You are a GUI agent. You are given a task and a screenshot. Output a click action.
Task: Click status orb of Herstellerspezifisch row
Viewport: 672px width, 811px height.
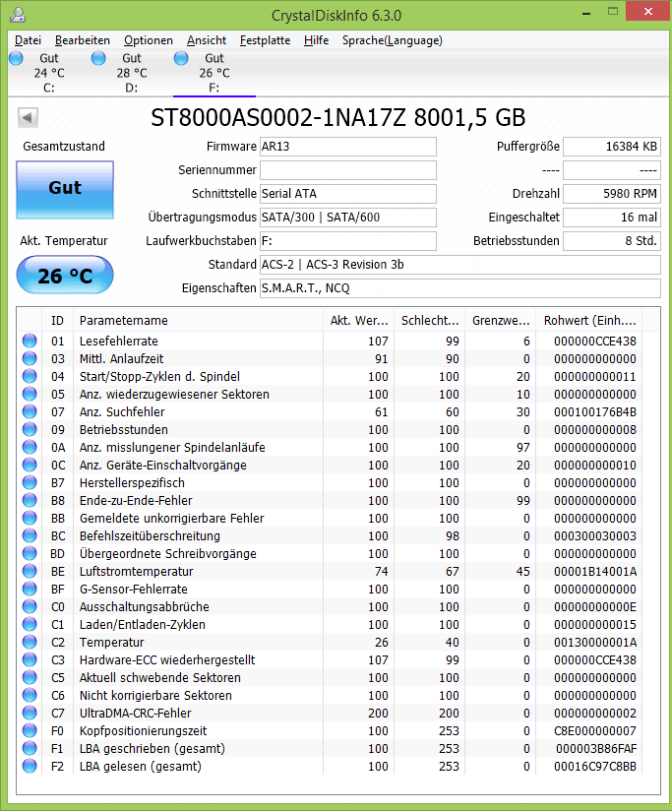click(30, 482)
